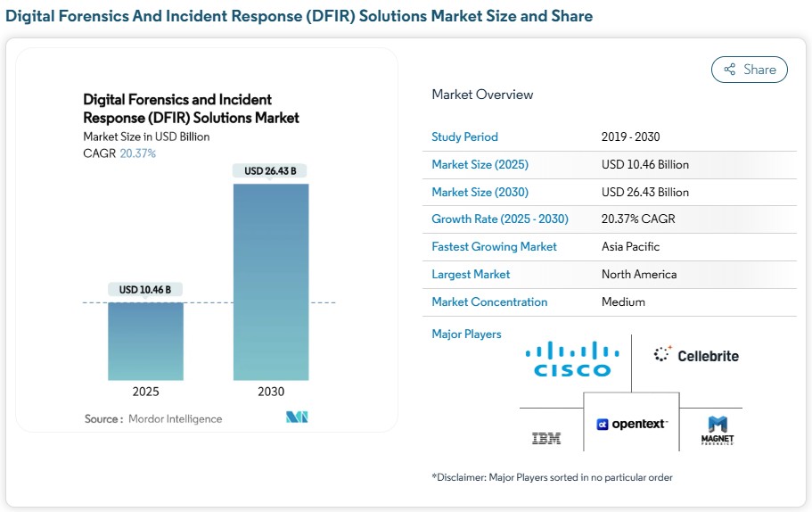
Task: Select the USD 10.46 B bar label
Action: point(145,289)
